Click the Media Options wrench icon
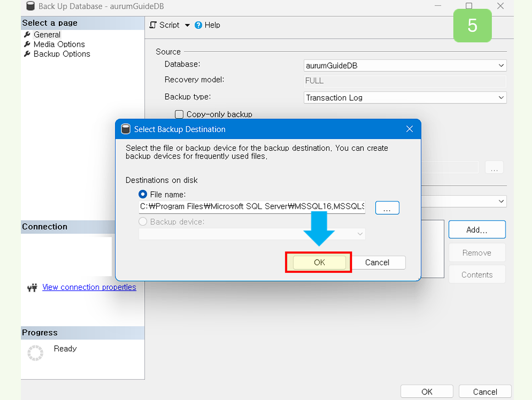 pyautogui.click(x=27, y=44)
